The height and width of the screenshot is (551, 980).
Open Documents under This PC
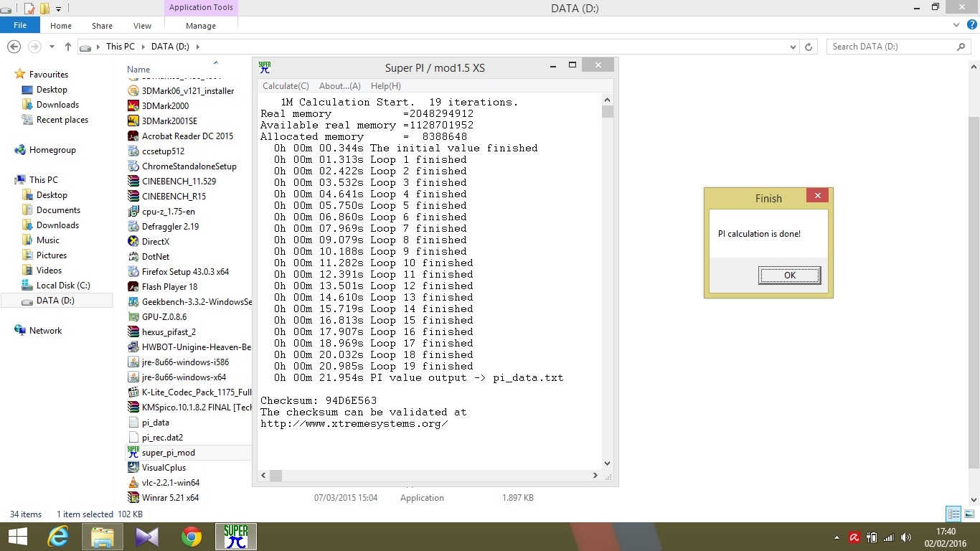click(58, 210)
